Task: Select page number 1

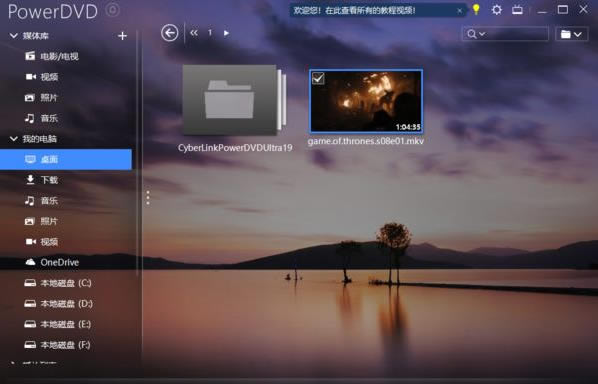Action: (x=210, y=33)
